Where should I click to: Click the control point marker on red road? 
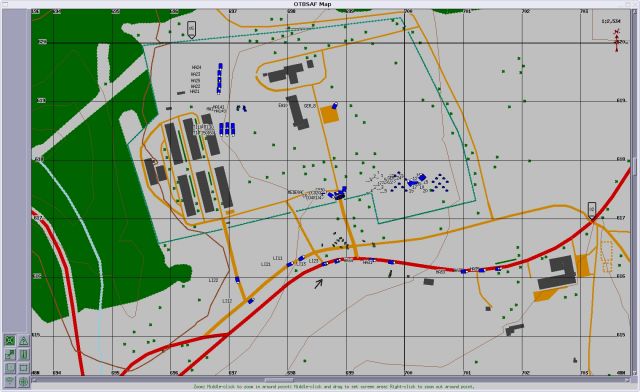click(x=591, y=211)
